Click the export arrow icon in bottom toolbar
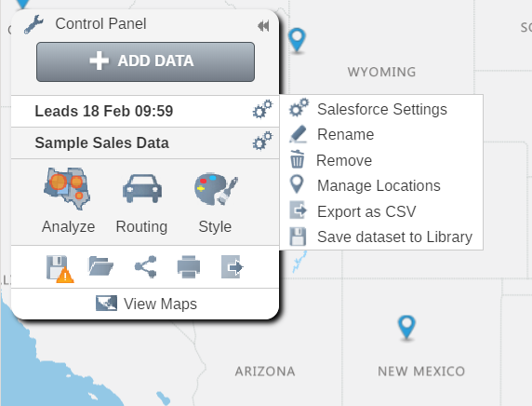 233,266
